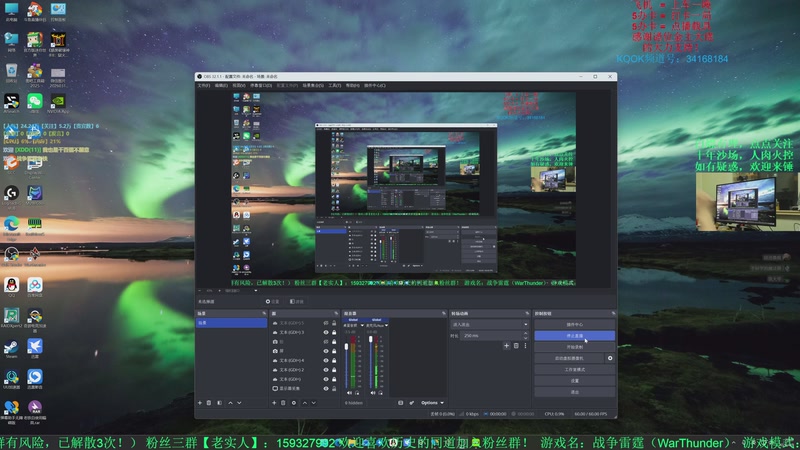The image size is (800, 450).
Task: Delete scene transition with trash icon
Action: click(516, 346)
